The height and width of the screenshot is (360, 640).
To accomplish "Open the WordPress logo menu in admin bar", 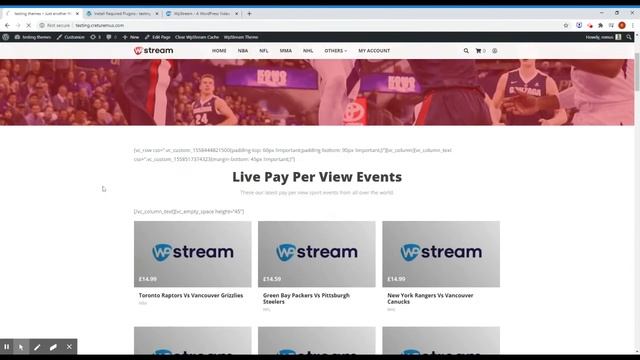I will (5, 37).
